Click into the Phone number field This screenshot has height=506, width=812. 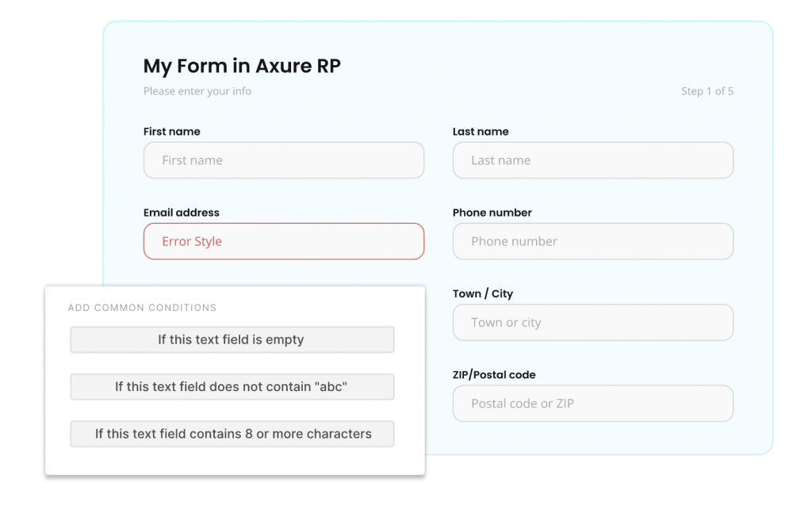pos(592,241)
